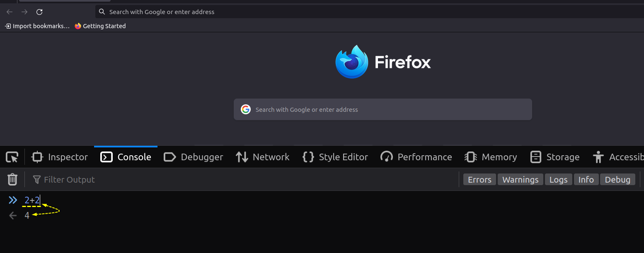The height and width of the screenshot is (253, 644).
Task: Toggle the Errors filter
Action: pyautogui.click(x=479, y=179)
